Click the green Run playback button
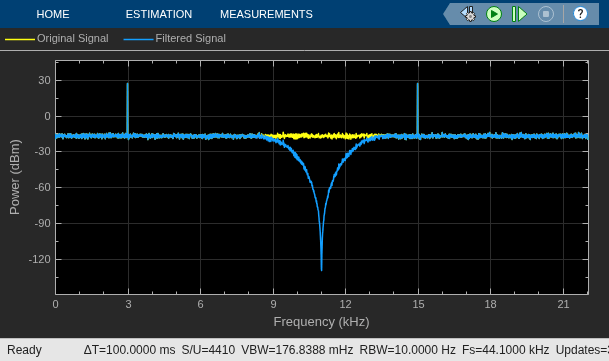 [494, 14]
